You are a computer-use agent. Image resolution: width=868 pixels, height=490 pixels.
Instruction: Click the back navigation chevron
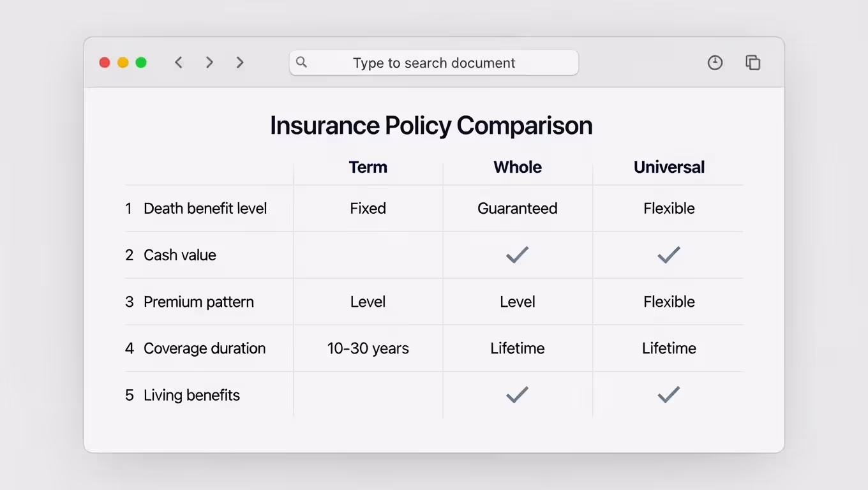[x=179, y=62]
